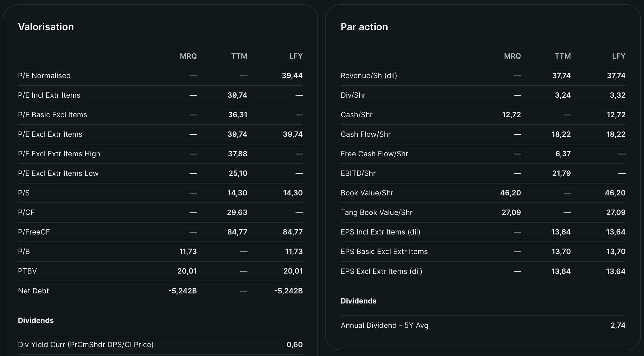Click the P/E Basic Excl Items label
The image size is (644, 356).
(x=52, y=115)
